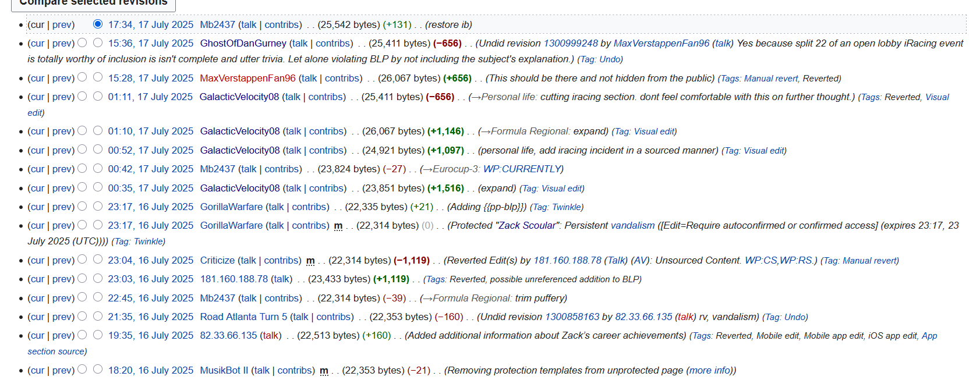Open Mb2437 contribs on the 17:34 revision

[282, 24]
